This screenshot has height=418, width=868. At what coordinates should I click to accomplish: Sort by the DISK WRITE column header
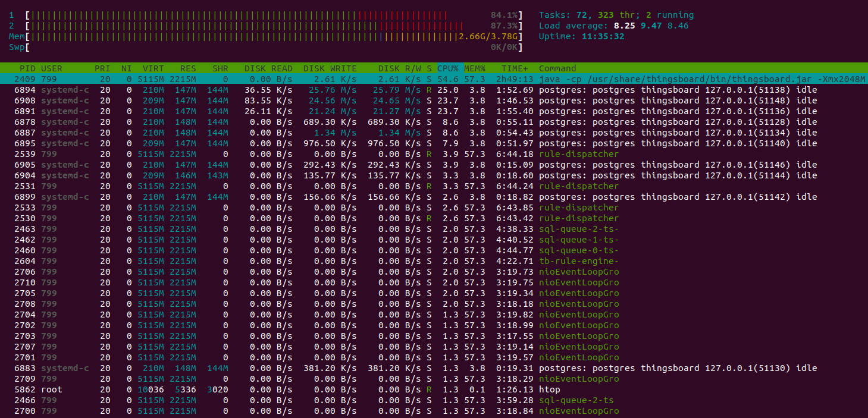330,68
